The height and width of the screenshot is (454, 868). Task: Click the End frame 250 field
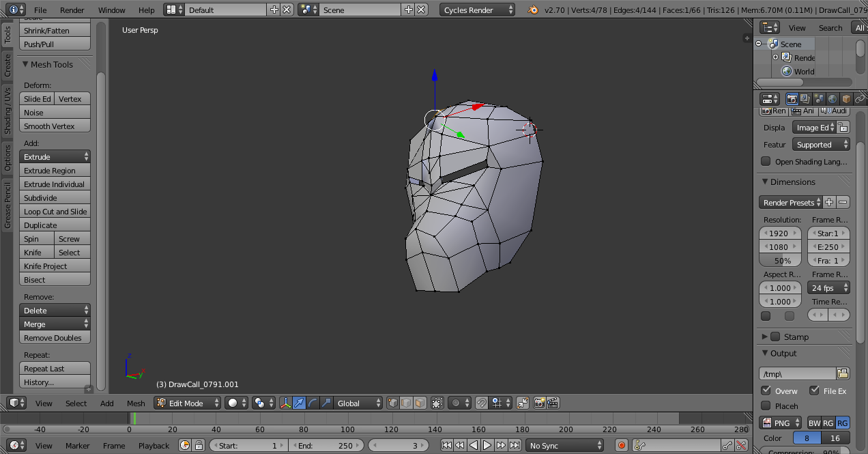[325, 445]
